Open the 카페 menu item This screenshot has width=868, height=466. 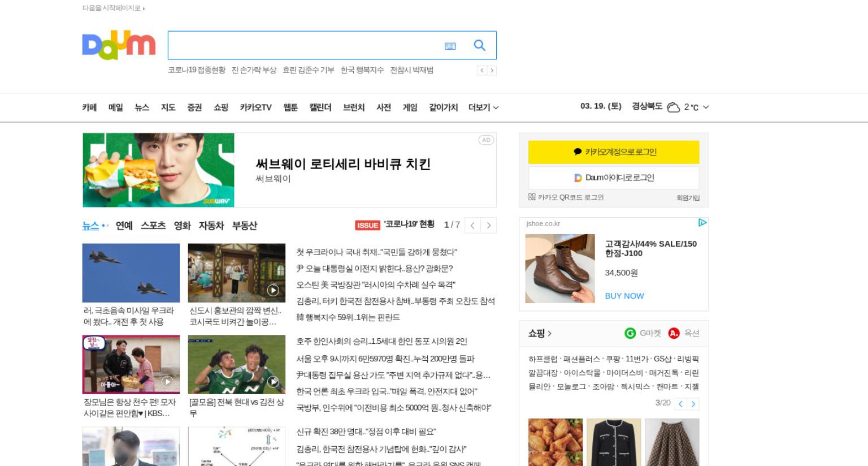tap(89, 107)
